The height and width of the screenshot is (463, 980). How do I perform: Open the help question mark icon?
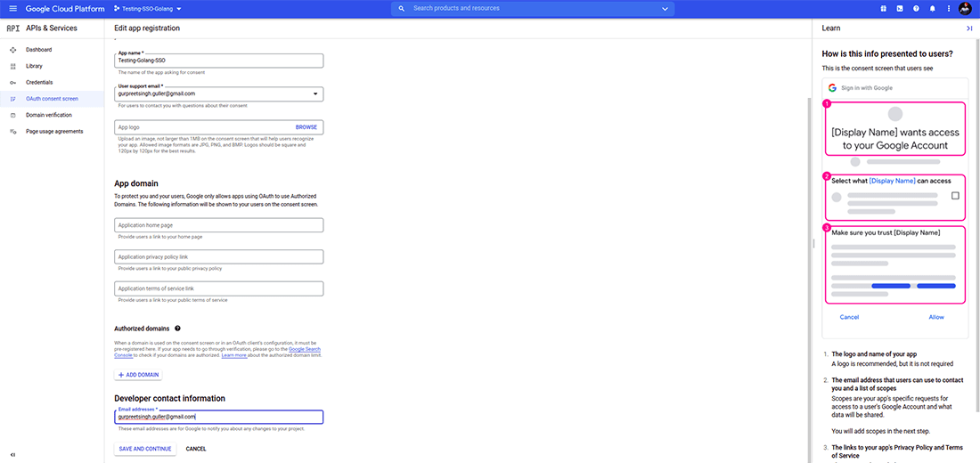point(916,9)
